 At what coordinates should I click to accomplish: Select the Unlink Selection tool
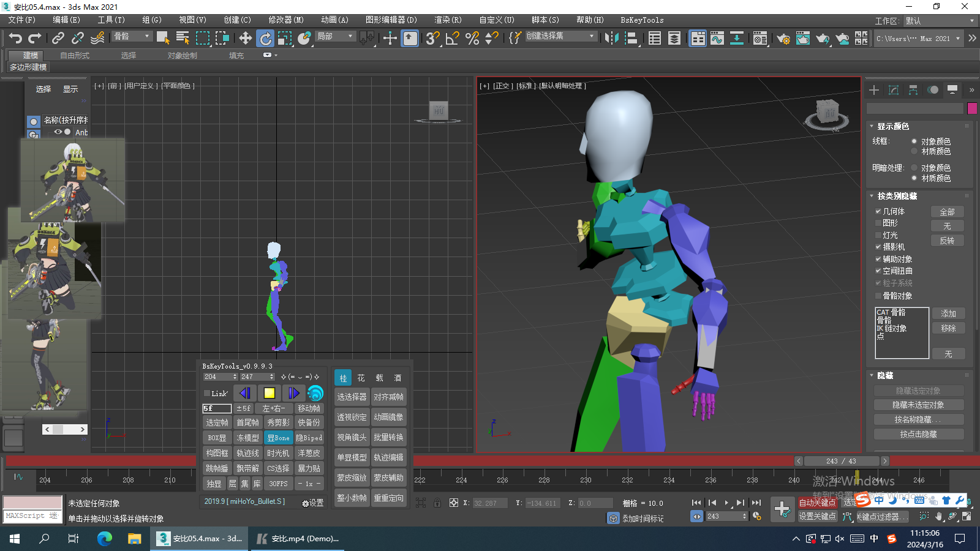[x=78, y=38]
